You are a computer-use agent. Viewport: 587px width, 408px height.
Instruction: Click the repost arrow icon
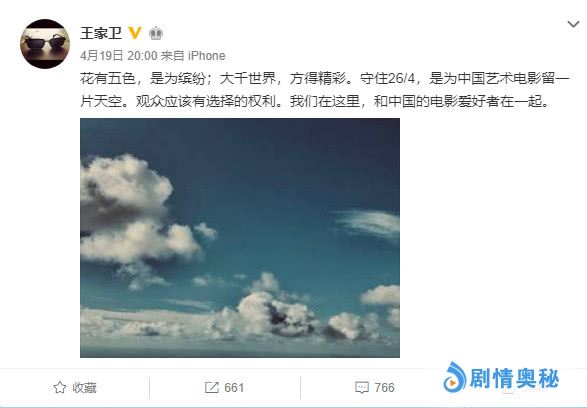(212, 387)
